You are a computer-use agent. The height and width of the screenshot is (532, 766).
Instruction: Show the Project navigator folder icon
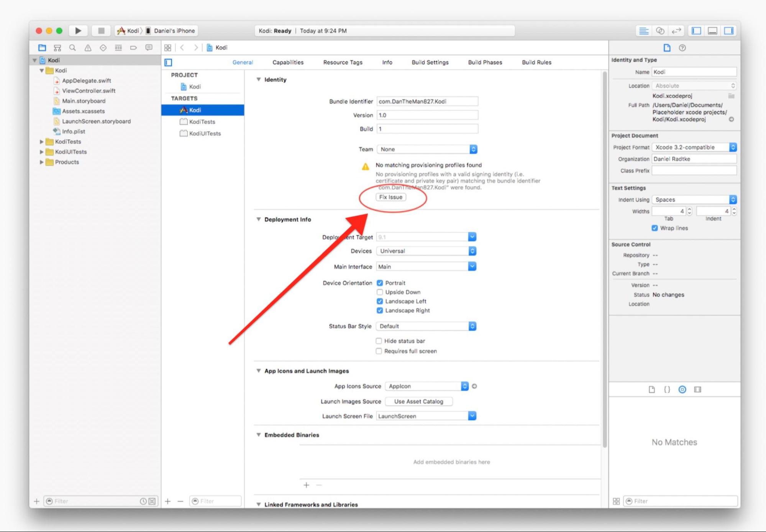click(42, 48)
